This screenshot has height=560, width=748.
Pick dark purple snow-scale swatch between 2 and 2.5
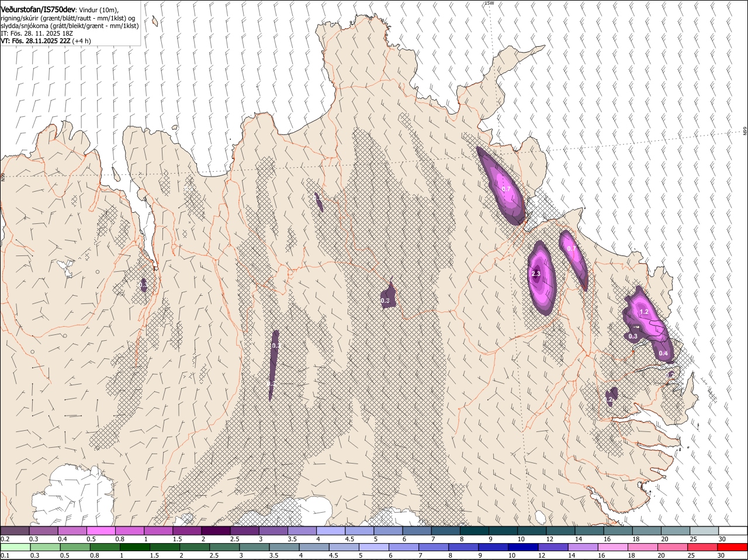coord(216,530)
